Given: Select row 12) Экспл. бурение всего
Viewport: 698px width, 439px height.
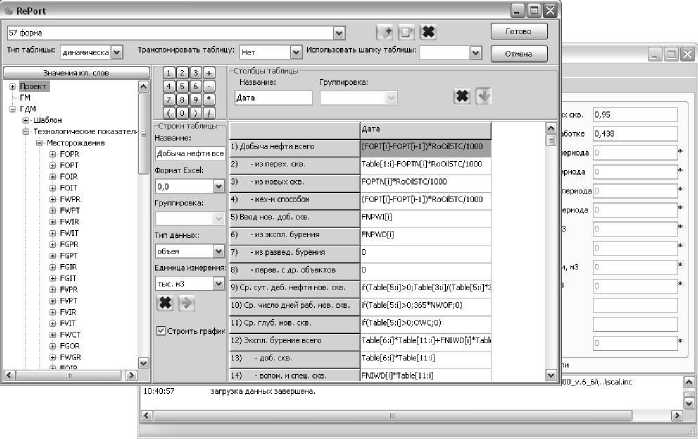Looking at the screenshot, I should (295, 341).
